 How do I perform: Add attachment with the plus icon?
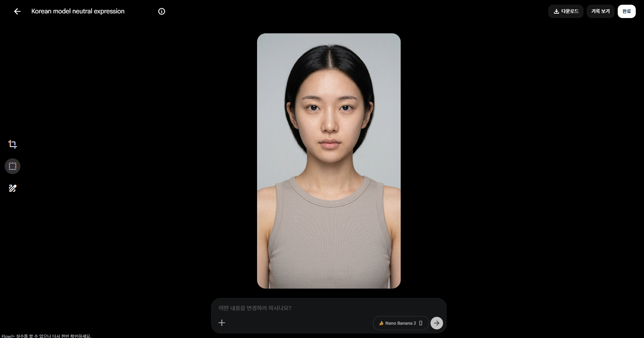click(x=222, y=323)
